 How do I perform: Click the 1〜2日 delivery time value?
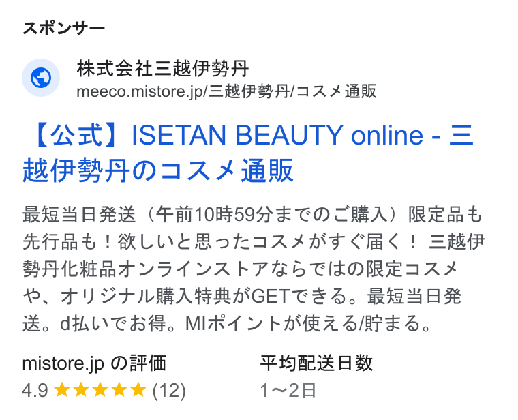[x=288, y=390]
